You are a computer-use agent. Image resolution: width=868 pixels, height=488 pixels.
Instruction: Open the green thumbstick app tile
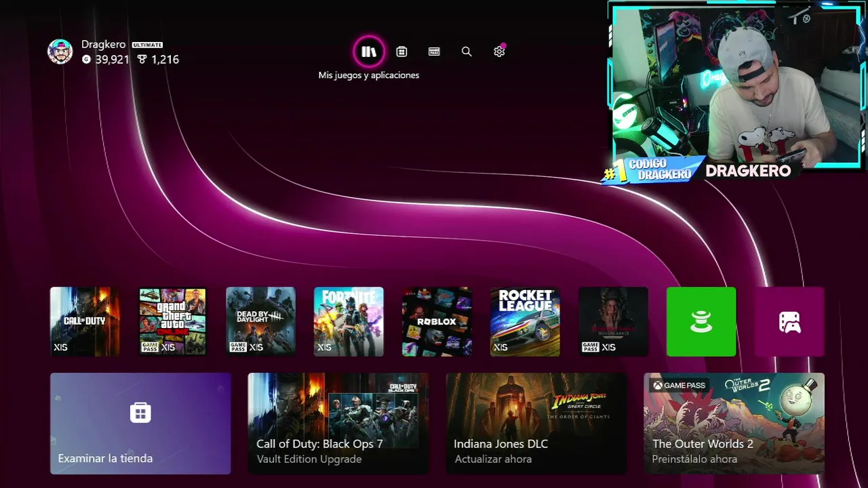[701, 322]
